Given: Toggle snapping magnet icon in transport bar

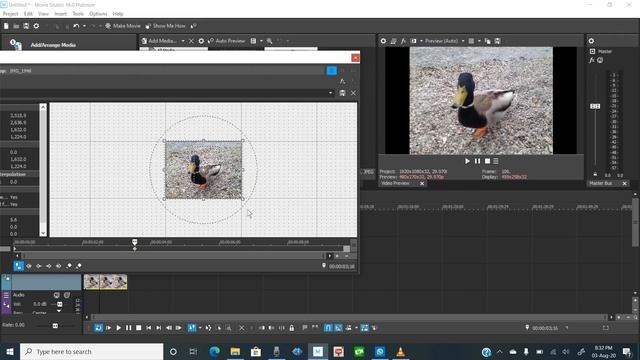Looking at the screenshot, I should click(x=328, y=328).
